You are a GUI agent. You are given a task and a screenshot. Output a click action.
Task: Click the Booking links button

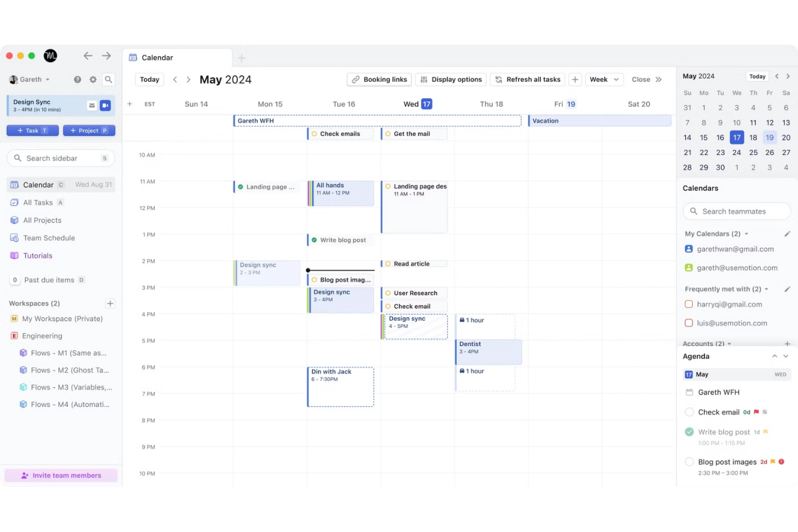380,79
